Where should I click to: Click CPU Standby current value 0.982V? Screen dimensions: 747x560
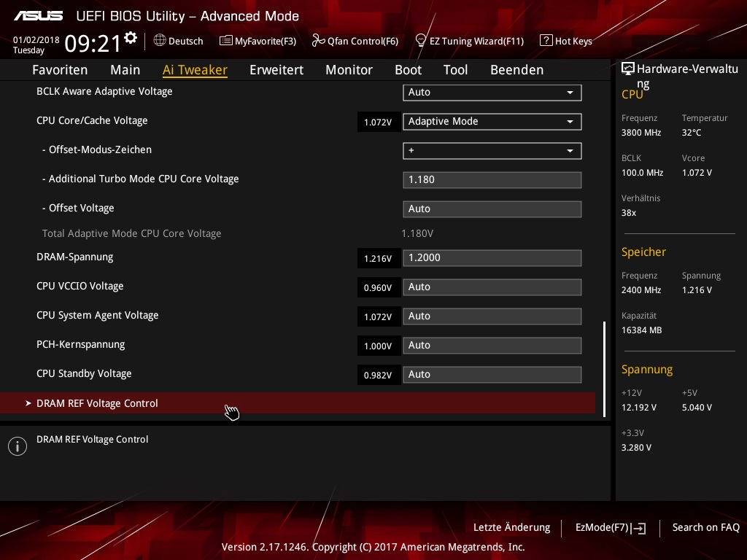[x=378, y=376]
